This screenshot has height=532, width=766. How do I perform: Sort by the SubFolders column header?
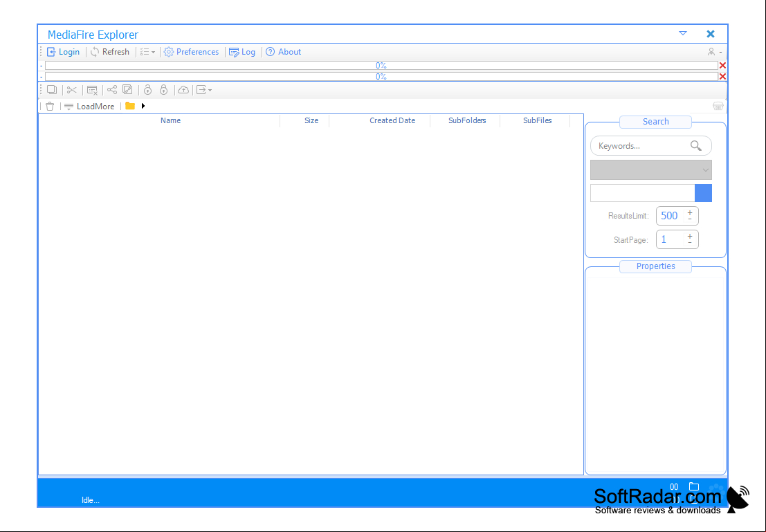467,120
